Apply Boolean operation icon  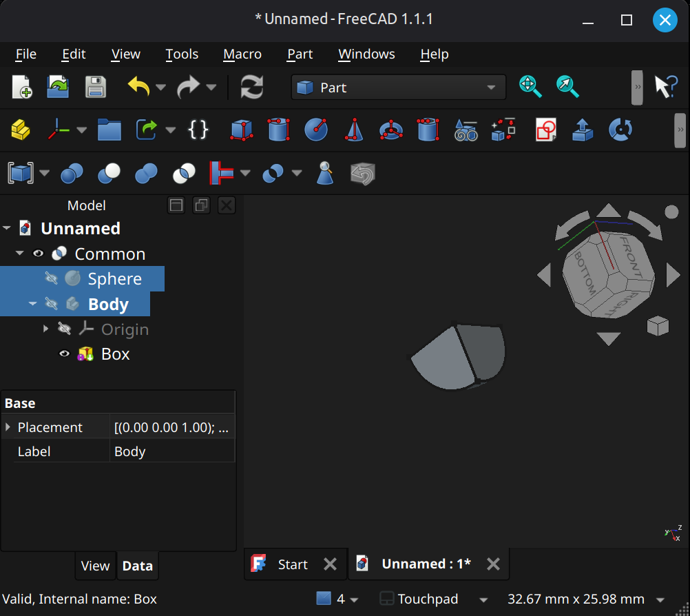[72, 173]
